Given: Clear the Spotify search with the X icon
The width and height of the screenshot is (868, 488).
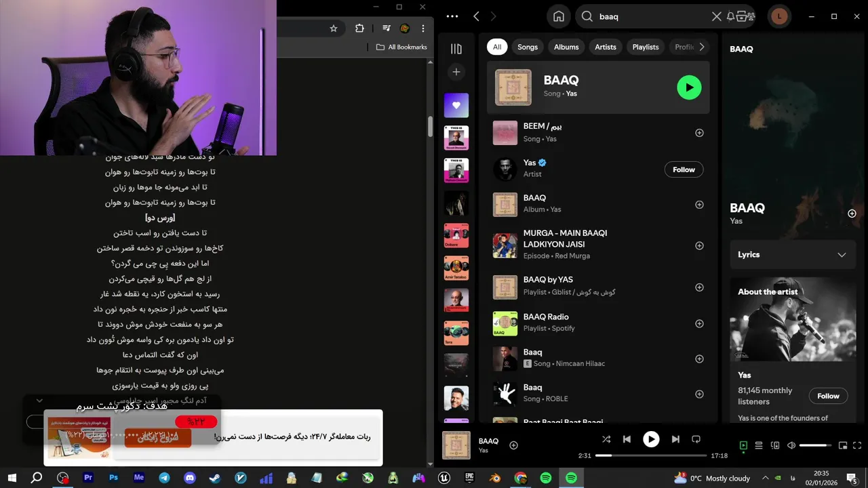Looking at the screenshot, I should pyautogui.click(x=716, y=16).
